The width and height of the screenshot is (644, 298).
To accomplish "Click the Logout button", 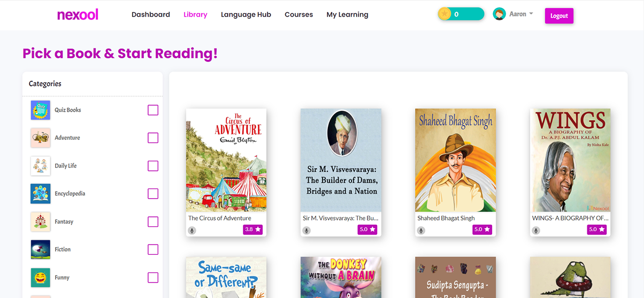I will pos(559,15).
